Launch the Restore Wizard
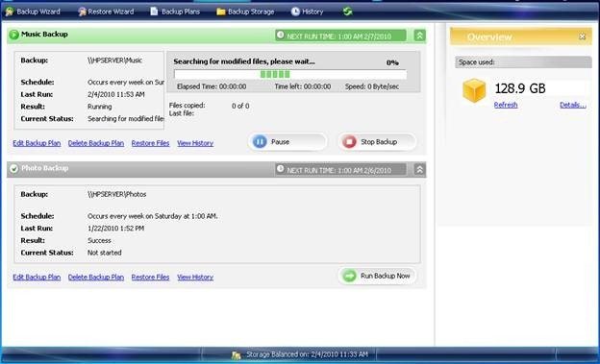The image size is (600, 364). [106, 12]
